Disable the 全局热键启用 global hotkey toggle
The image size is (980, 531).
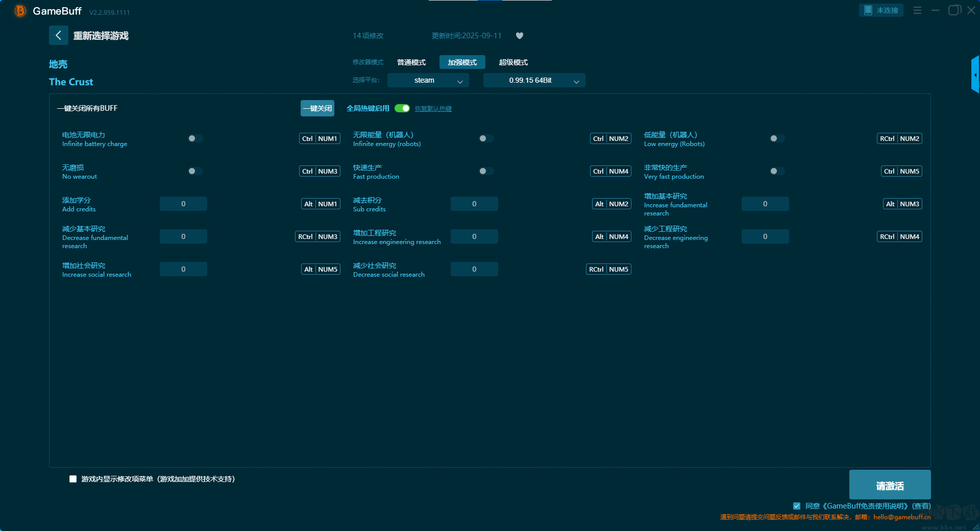[402, 108]
